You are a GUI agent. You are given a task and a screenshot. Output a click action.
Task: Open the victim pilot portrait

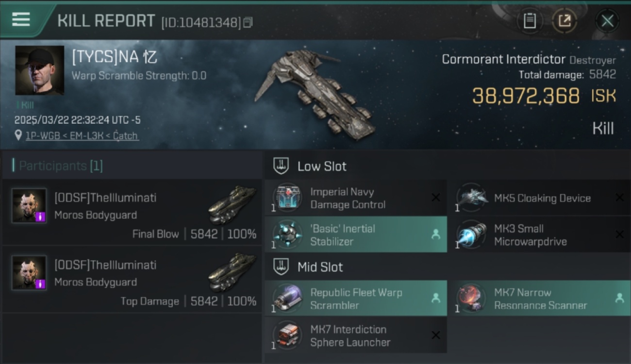[40, 70]
